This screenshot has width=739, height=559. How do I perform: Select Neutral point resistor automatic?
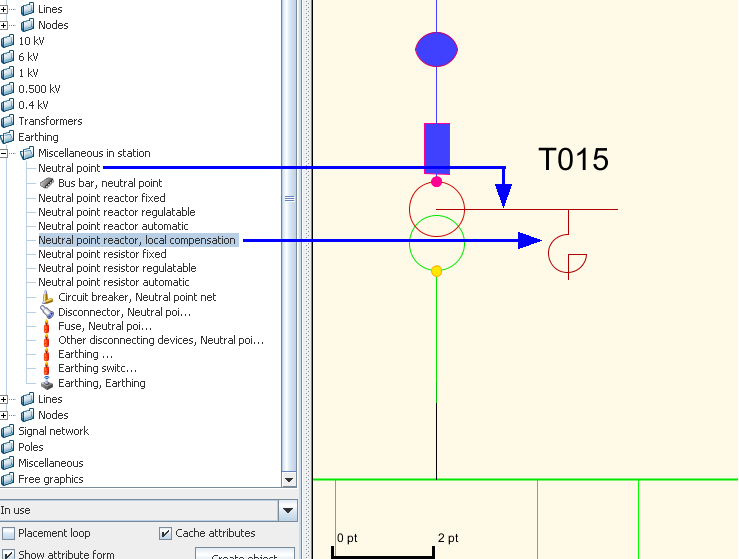(x=114, y=282)
